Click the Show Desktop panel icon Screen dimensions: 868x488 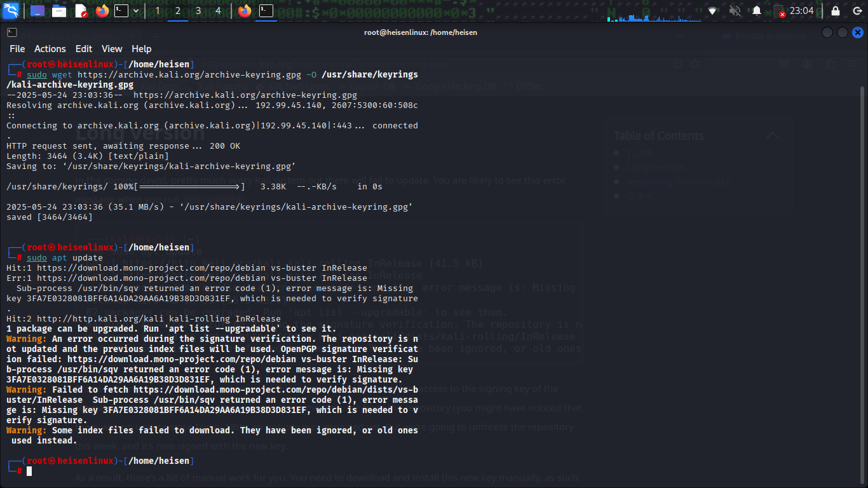click(37, 11)
